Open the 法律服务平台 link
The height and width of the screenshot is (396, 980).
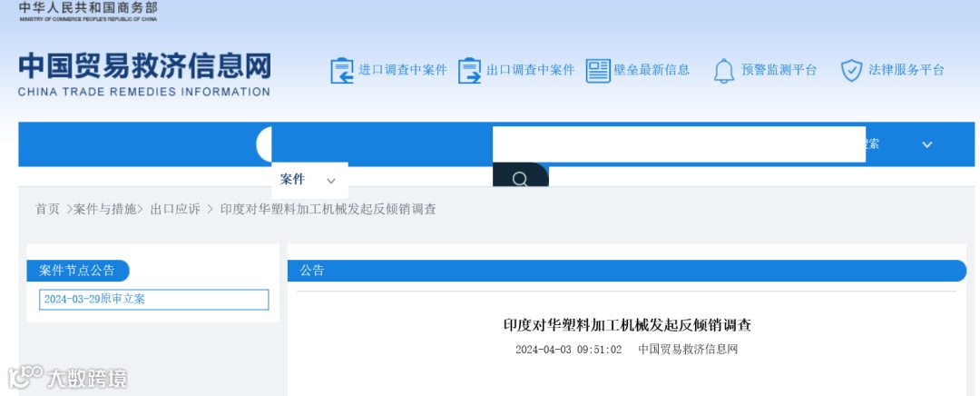906,70
